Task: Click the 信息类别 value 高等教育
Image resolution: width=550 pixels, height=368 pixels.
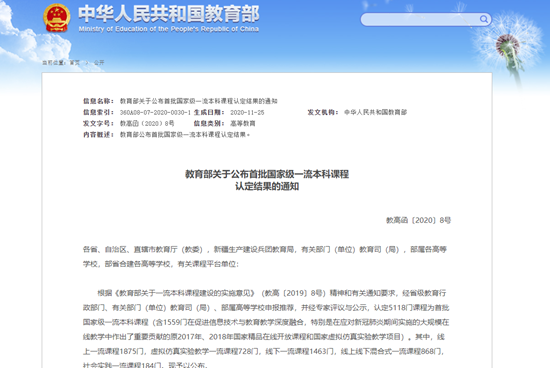Action: (x=243, y=123)
